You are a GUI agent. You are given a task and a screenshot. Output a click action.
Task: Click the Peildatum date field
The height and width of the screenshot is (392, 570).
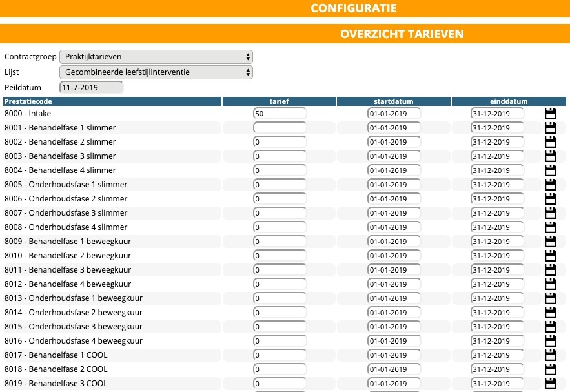[91, 87]
